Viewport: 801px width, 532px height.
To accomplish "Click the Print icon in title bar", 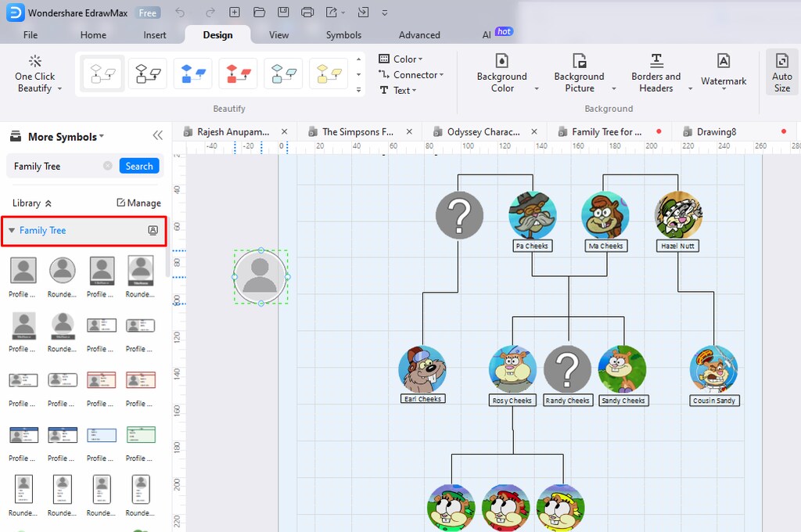I will point(307,13).
